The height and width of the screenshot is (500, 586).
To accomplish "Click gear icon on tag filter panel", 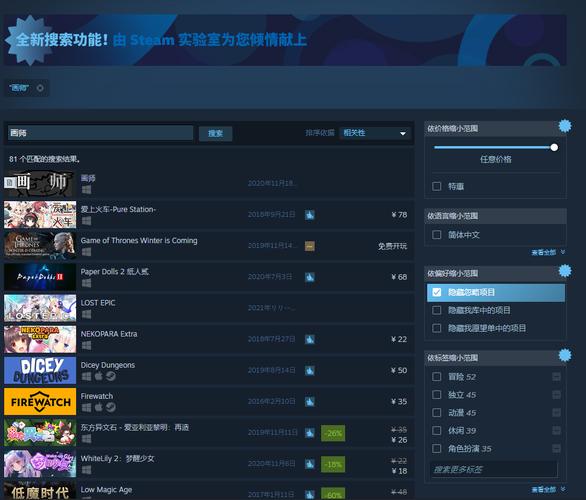I will point(565,355).
